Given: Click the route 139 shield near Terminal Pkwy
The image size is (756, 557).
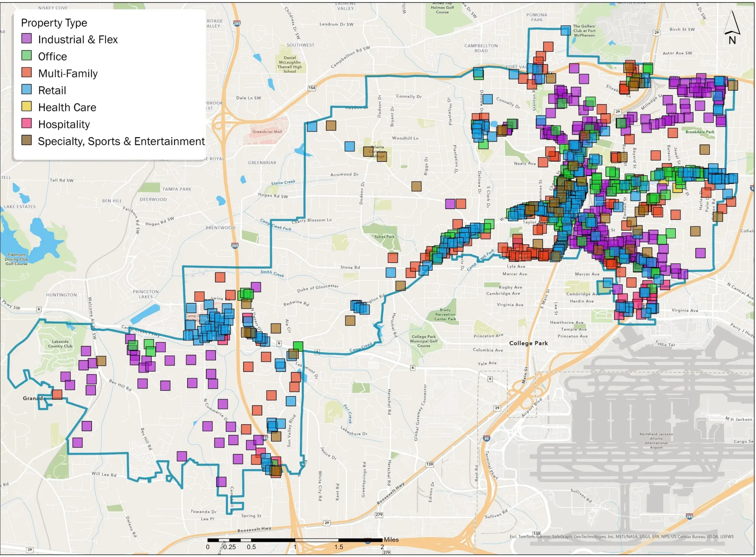Looking at the screenshot, I should tap(429, 464).
